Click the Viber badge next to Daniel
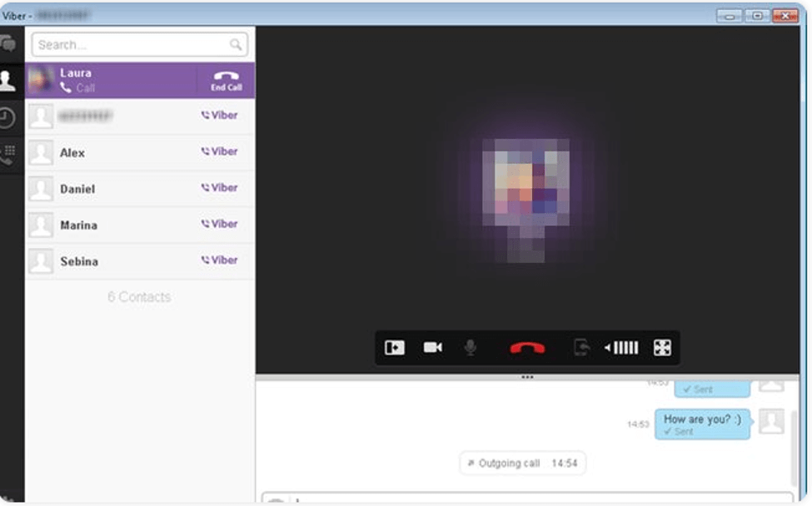This screenshot has height=506, width=812. click(220, 188)
